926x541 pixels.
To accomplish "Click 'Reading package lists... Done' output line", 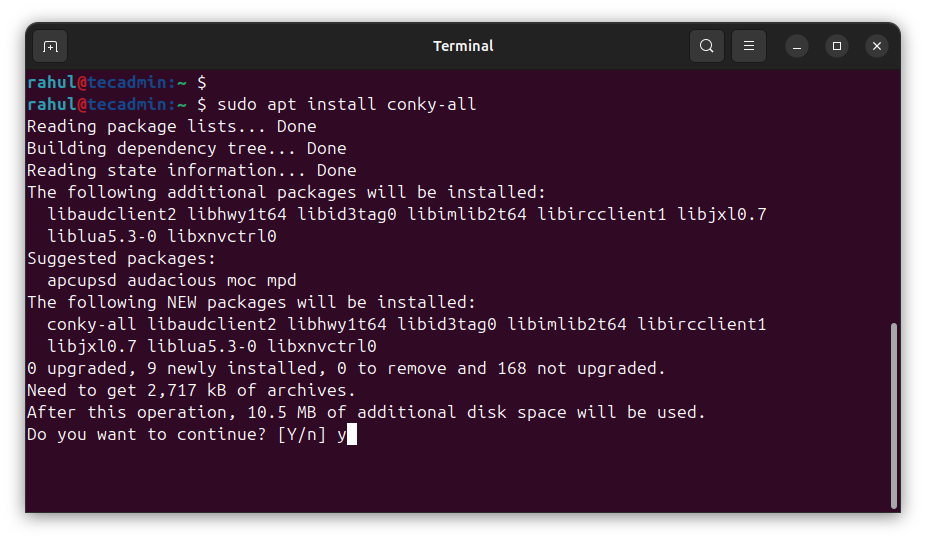I will [x=171, y=126].
